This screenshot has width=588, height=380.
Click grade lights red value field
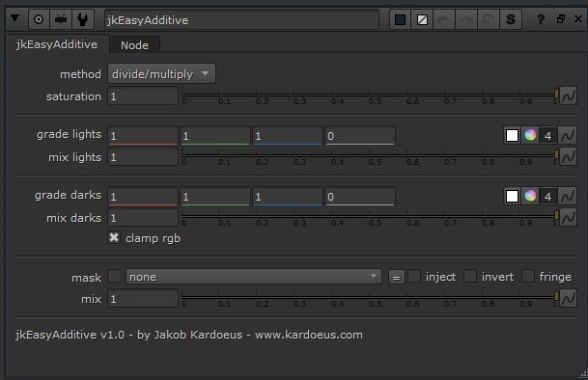[x=143, y=136]
